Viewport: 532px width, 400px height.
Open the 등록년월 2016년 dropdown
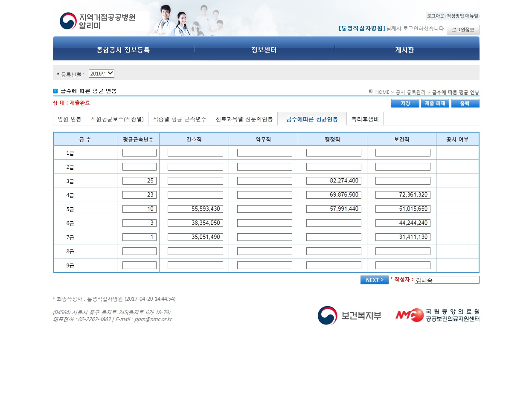102,73
